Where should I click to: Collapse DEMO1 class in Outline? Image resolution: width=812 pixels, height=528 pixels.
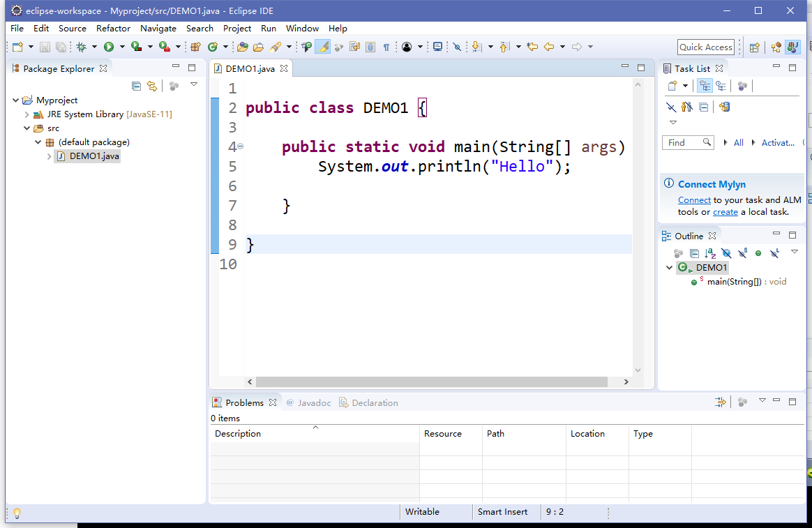(x=669, y=268)
